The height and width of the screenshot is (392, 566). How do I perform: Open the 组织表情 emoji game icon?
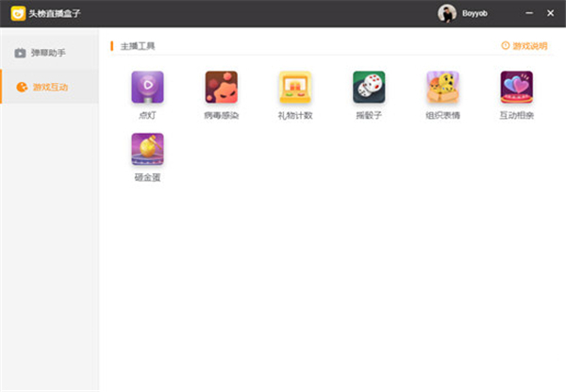(x=442, y=87)
